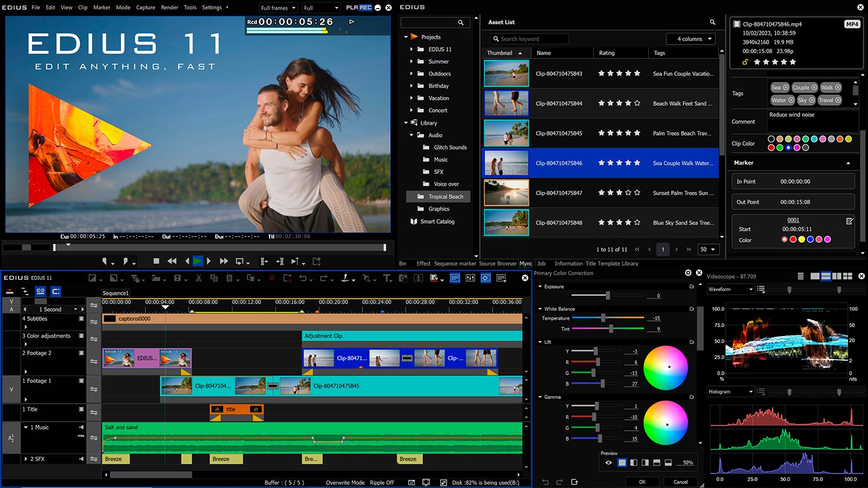Click the fast forward button in the player
This screenshot has width=868, height=488.
point(224,261)
